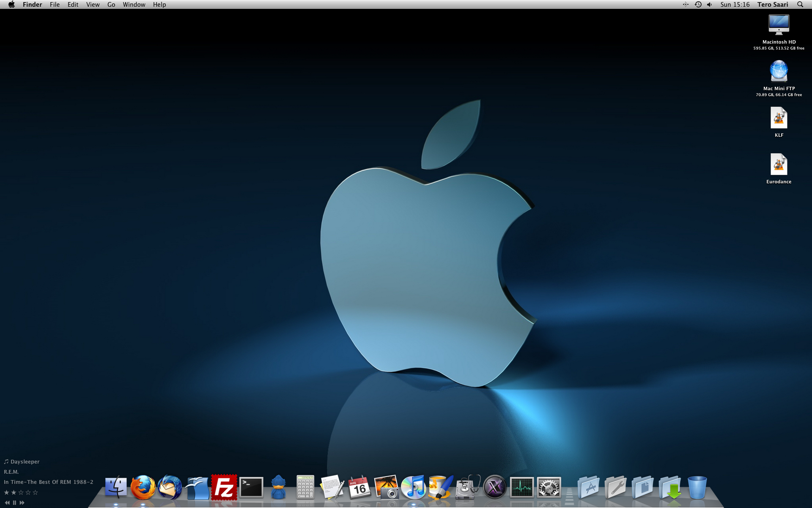Screen dimensions: 812x508
Task: Open Paintbrush paint bucket app
Action: tap(441, 487)
